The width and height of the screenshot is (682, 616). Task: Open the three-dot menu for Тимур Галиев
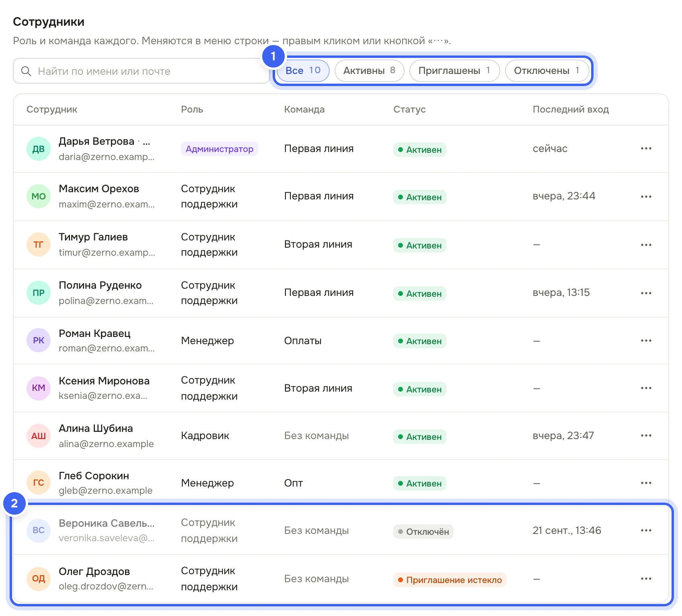646,245
